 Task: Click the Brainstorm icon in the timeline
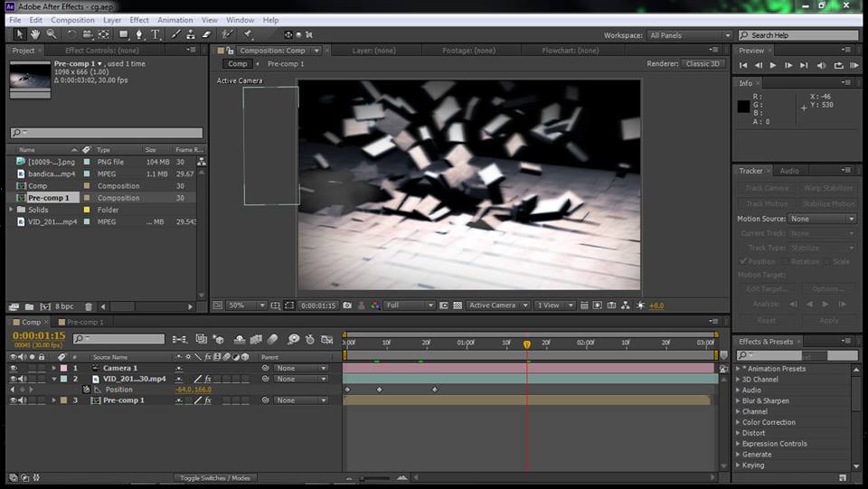pyautogui.click(x=293, y=339)
